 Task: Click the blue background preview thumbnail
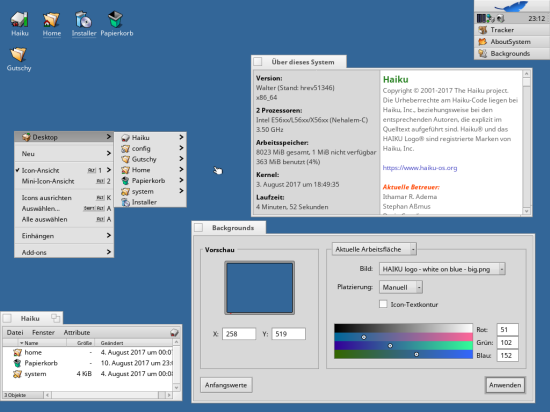coord(260,288)
